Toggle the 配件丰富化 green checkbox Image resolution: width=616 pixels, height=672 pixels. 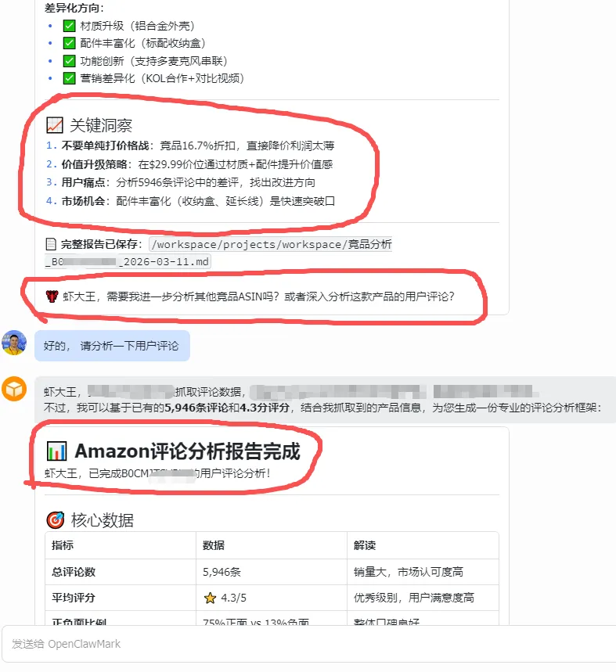69,43
